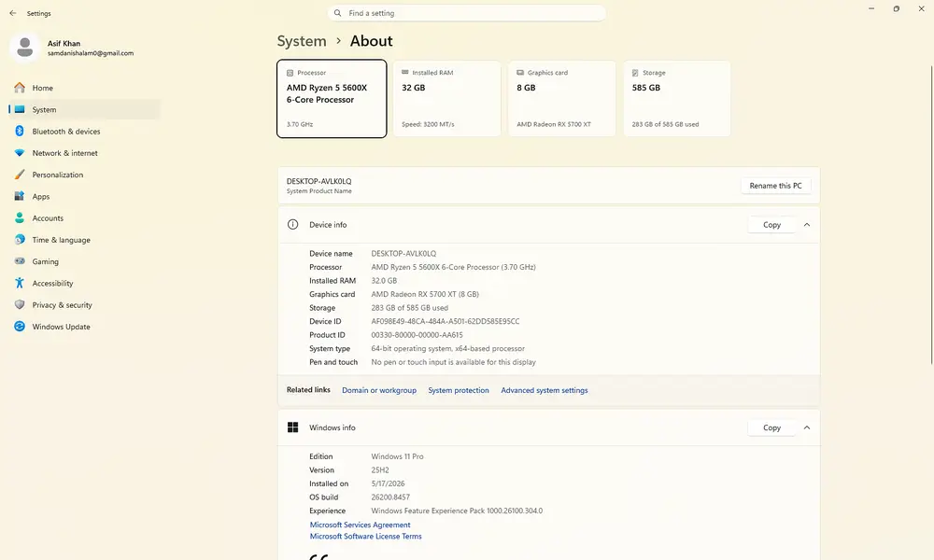
Task: Click the Storage icon on the card
Action: (635, 73)
